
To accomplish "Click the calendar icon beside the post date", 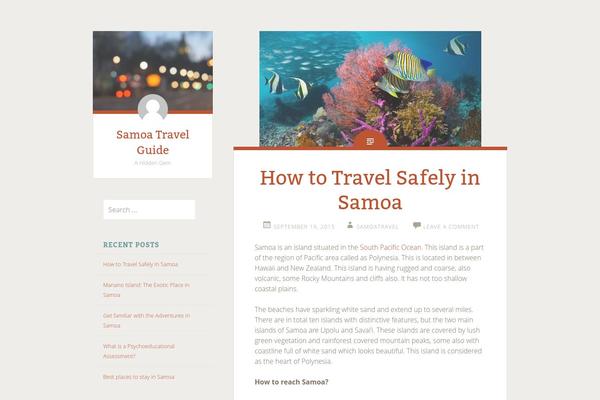I will 267,225.
